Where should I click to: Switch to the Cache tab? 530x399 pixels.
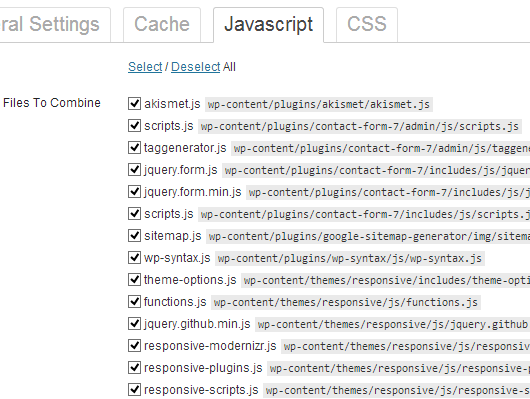[x=162, y=25]
